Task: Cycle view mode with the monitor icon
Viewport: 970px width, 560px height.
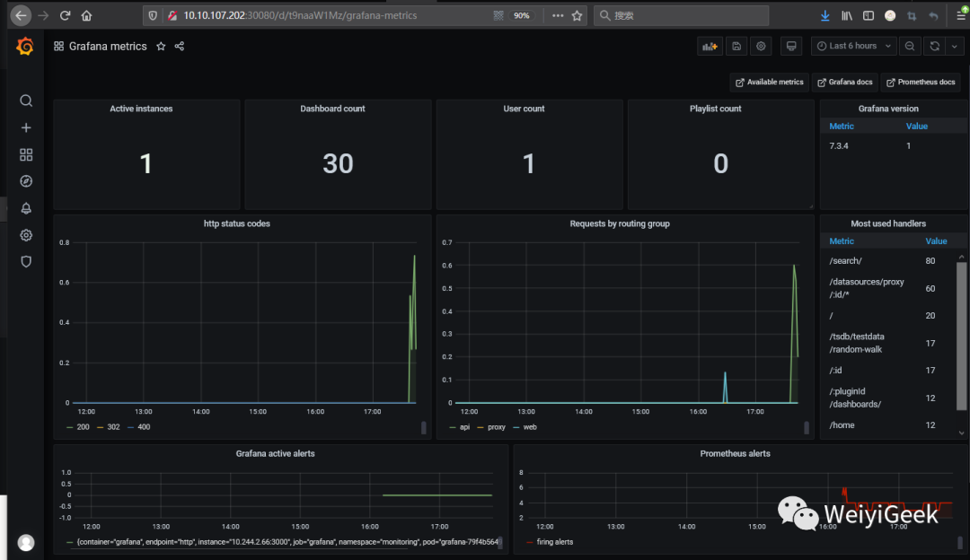Action: click(x=791, y=47)
